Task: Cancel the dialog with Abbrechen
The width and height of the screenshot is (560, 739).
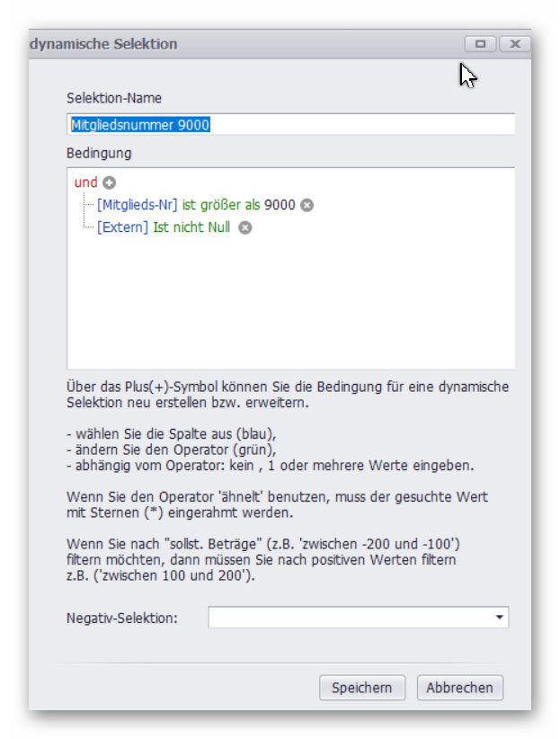Action: pyautogui.click(x=459, y=688)
